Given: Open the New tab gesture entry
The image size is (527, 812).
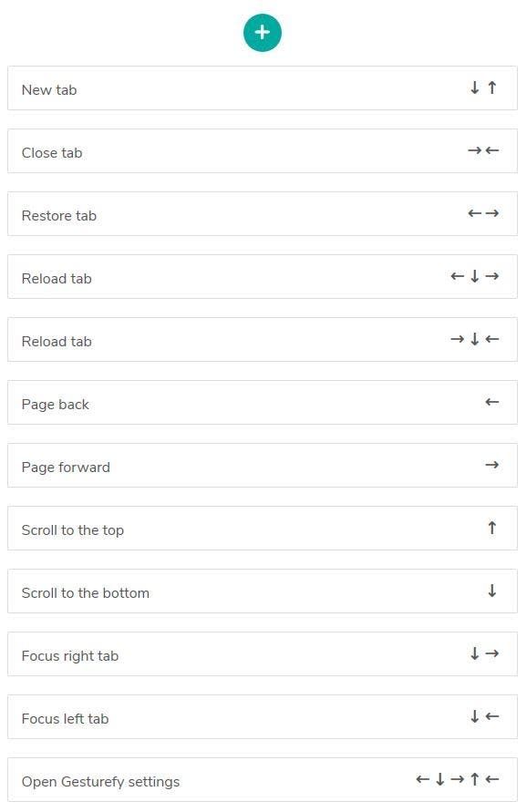Looking at the screenshot, I should point(263,88).
